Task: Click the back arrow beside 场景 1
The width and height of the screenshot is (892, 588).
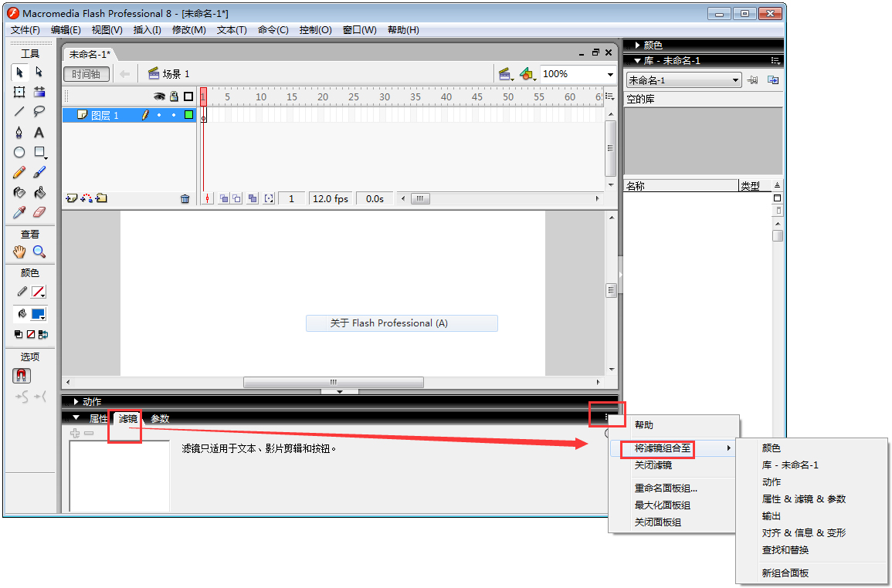Action: 124,74
